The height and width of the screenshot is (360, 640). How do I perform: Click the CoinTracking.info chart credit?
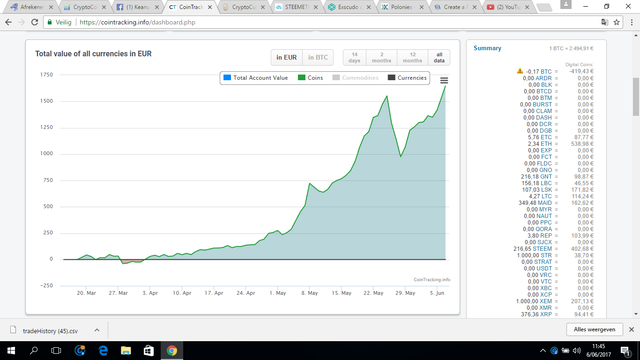point(432,280)
